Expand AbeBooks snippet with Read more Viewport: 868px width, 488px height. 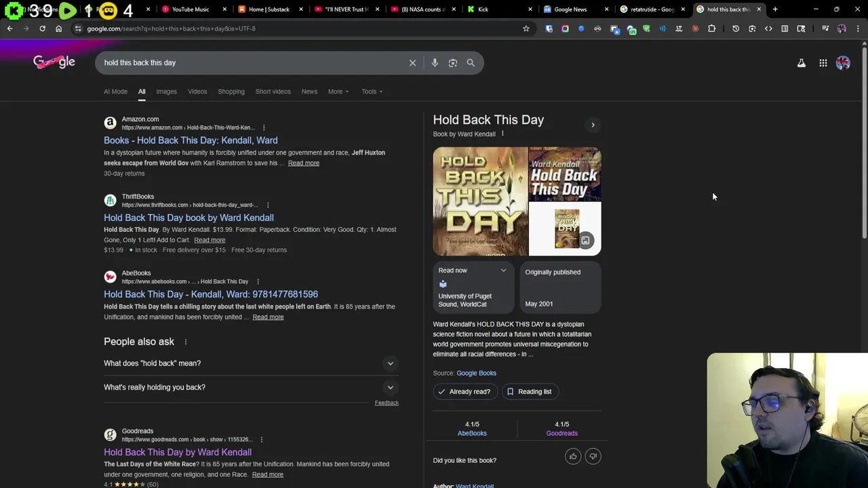click(x=268, y=317)
